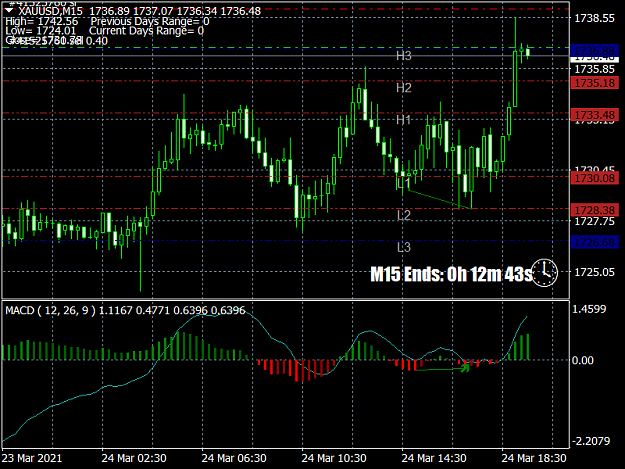Click the 1725.05 price scale value

[594, 272]
